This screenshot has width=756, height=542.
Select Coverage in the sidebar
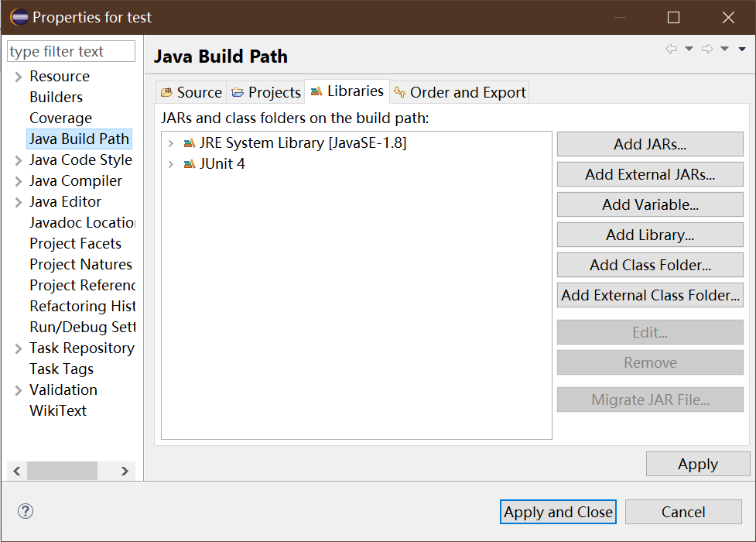(60, 118)
